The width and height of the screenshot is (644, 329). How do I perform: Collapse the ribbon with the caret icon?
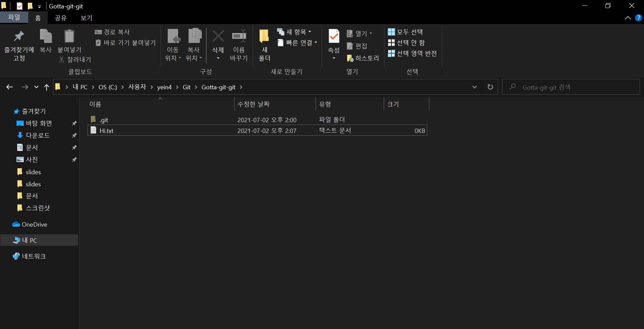628,18
